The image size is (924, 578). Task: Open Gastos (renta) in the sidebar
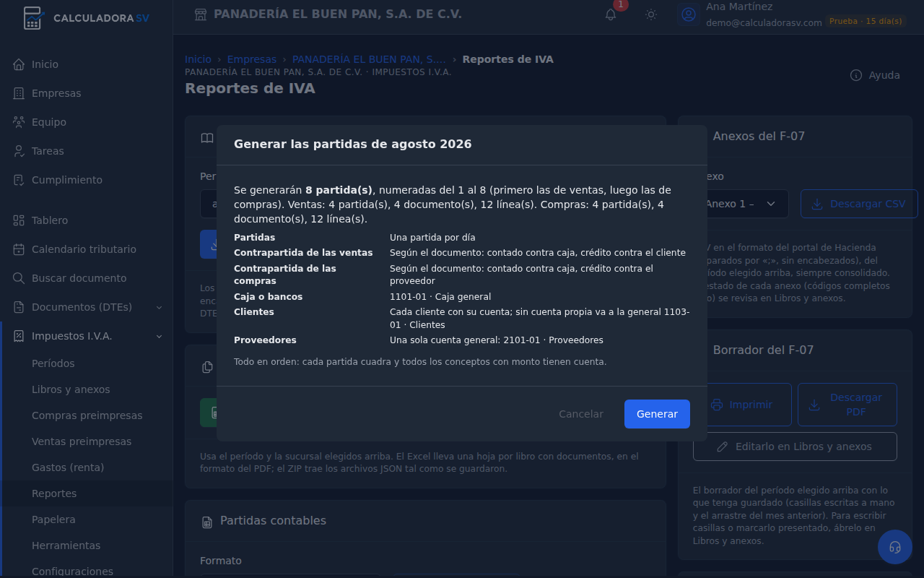[x=68, y=467]
